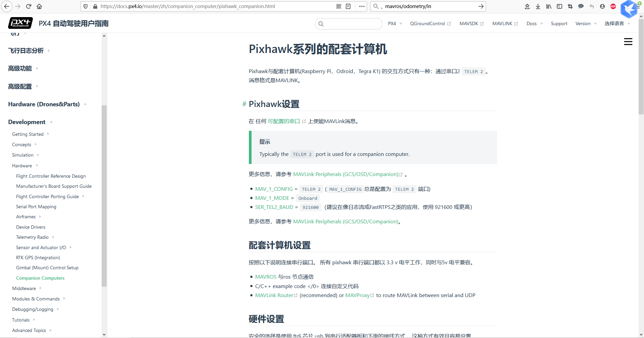The height and width of the screenshot is (338, 644).
Task: Open the Adblock Plus extension
Action: [x=614, y=6]
